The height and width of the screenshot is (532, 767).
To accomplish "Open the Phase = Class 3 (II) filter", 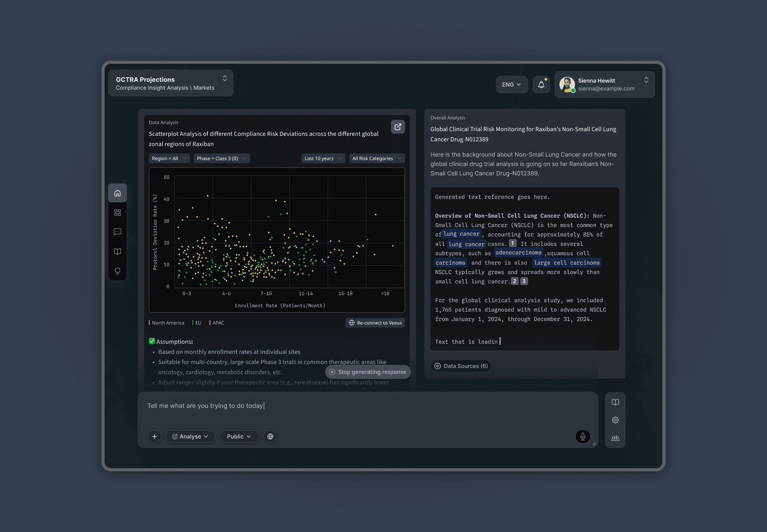I will tap(222, 158).
